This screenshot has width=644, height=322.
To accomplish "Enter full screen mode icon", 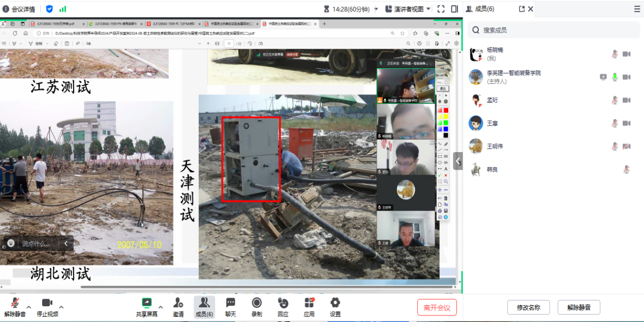I will pos(441,9).
